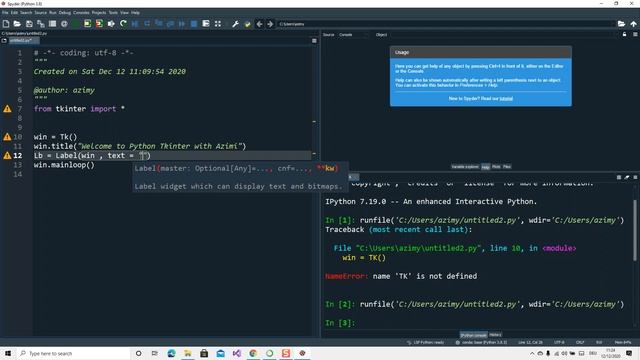Open the Search menu

coord(26,13)
